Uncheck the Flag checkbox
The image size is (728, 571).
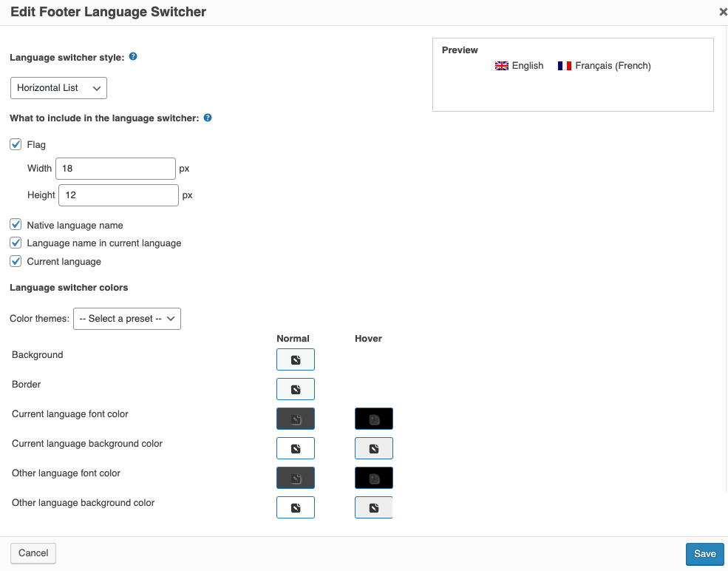click(16, 144)
